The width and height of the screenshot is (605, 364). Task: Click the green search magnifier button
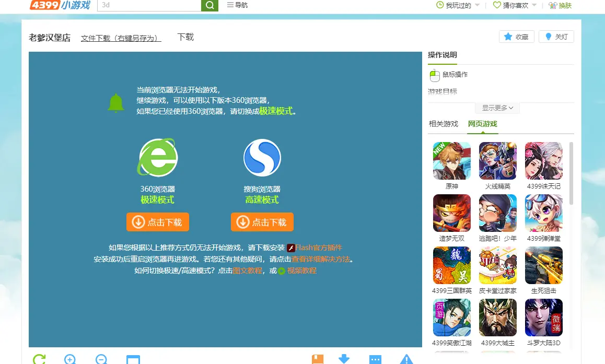pyautogui.click(x=210, y=5)
